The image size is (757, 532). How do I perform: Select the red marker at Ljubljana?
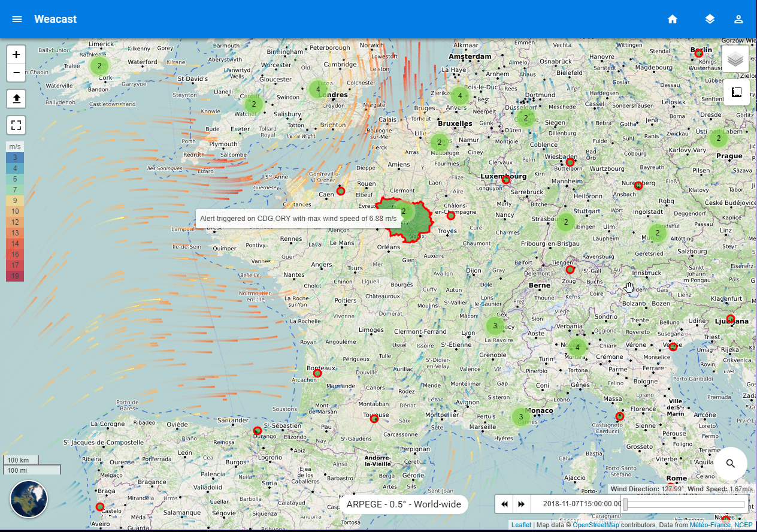pos(730,319)
